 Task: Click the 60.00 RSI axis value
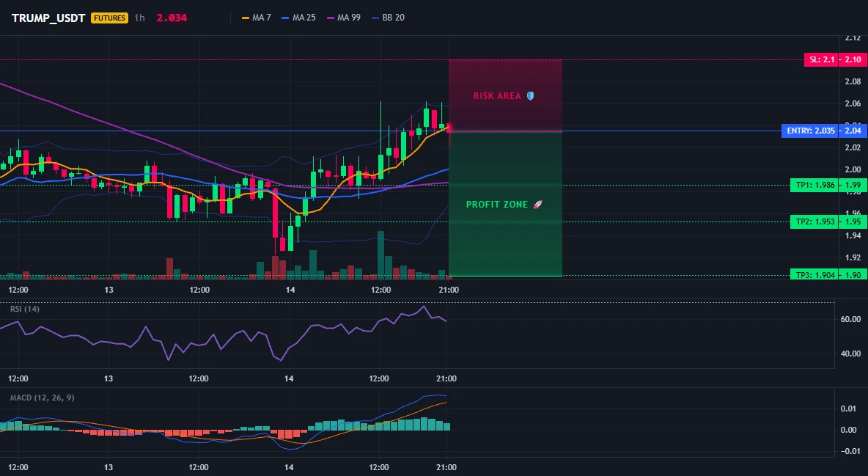(851, 319)
